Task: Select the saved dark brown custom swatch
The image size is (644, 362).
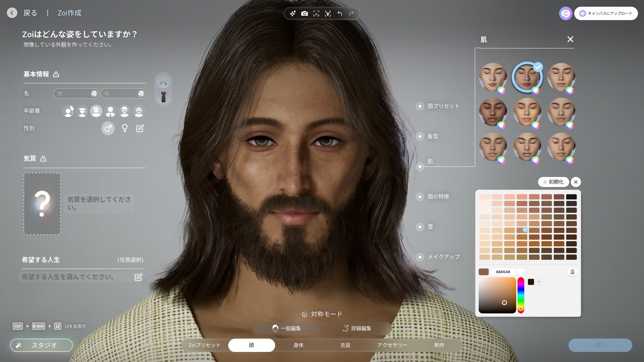Action: (531, 282)
